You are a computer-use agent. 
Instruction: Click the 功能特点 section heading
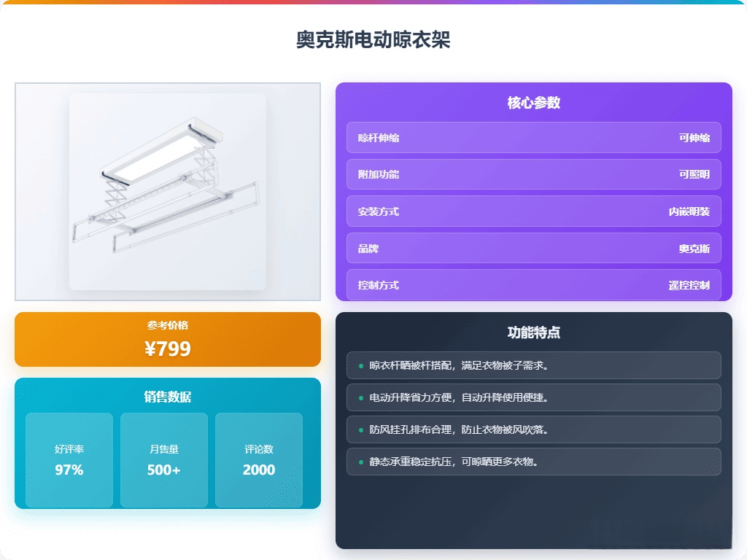[533, 332]
